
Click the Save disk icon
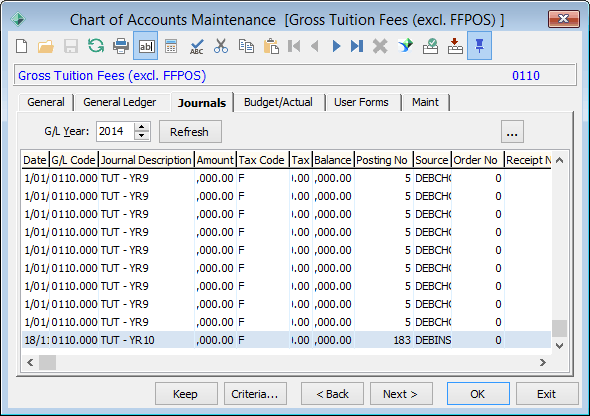click(71, 46)
